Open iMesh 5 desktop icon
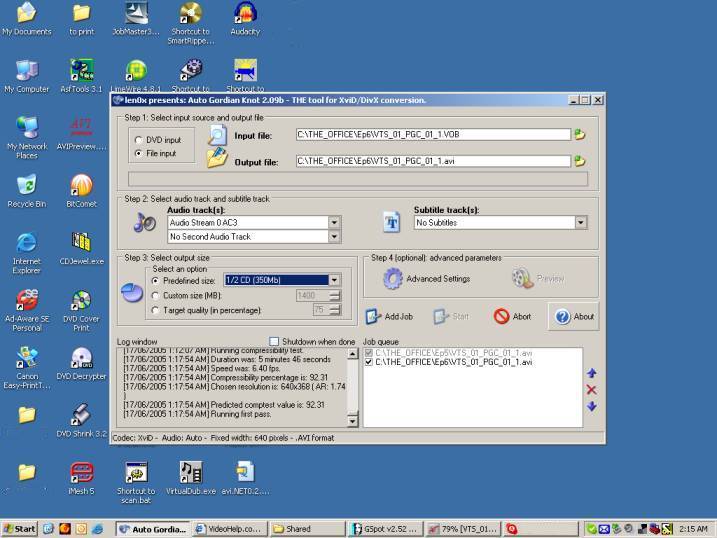This screenshot has width=717, height=538. point(81,478)
